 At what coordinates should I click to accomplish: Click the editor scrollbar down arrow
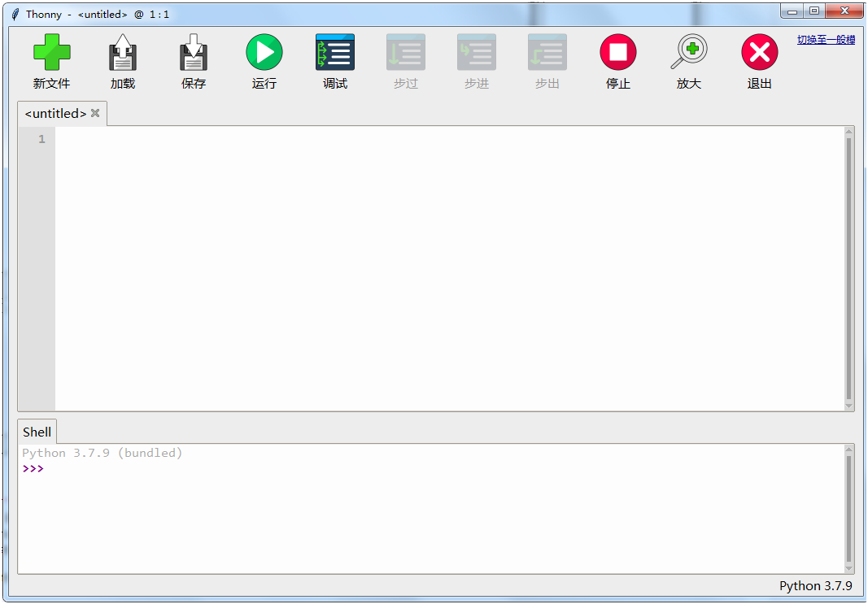pos(849,406)
